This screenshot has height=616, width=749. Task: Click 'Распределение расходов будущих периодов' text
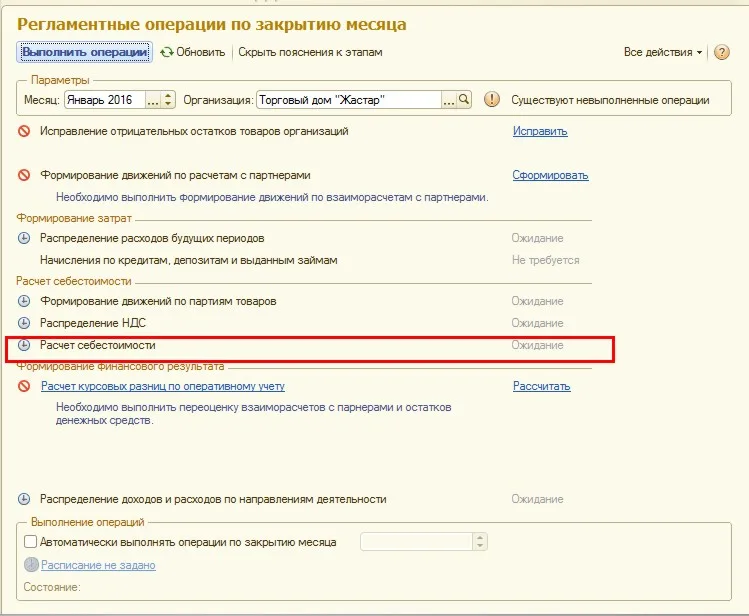click(x=152, y=238)
